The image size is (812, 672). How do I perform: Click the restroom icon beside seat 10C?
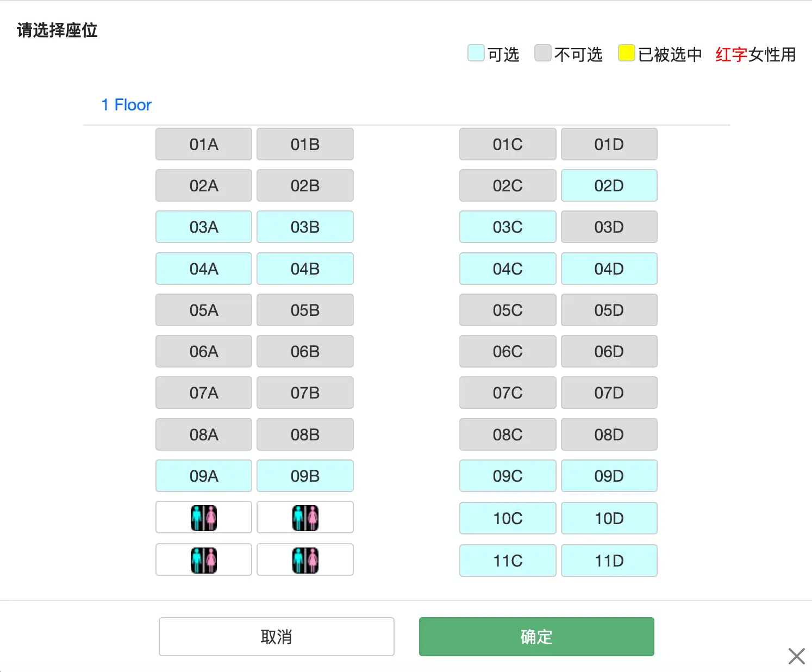[305, 518]
